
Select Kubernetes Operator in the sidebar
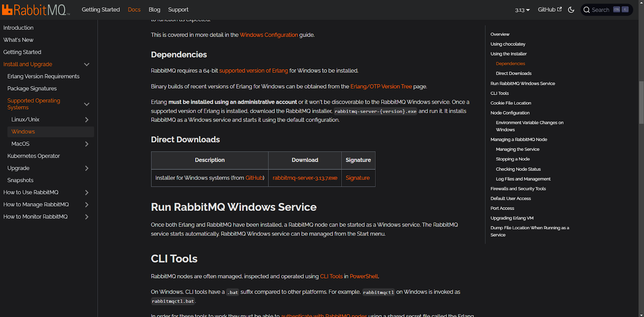pyautogui.click(x=33, y=156)
